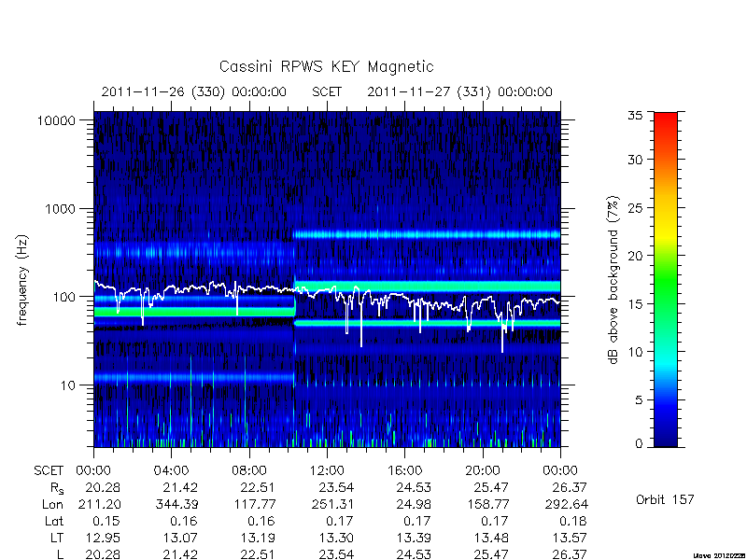Screen dimensions: 747x560
Task: Click the Rs row value 21.42
Action: point(179,487)
